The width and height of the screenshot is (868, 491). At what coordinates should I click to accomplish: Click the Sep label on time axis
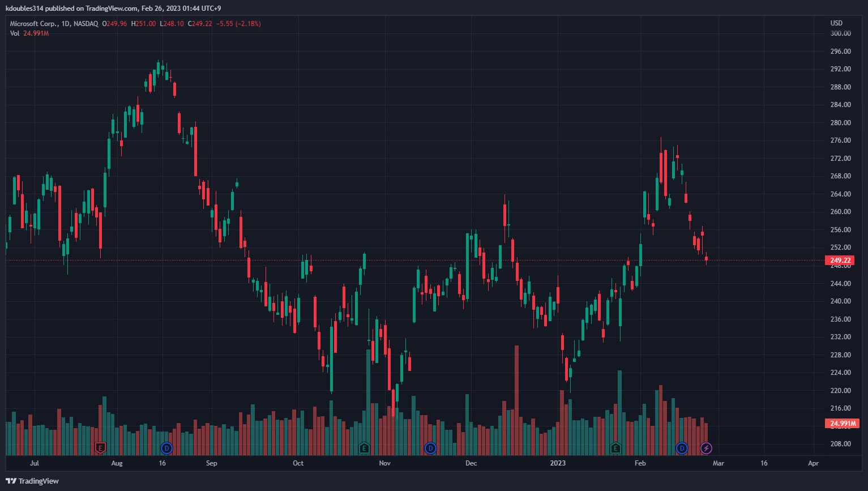pos(211,463)
